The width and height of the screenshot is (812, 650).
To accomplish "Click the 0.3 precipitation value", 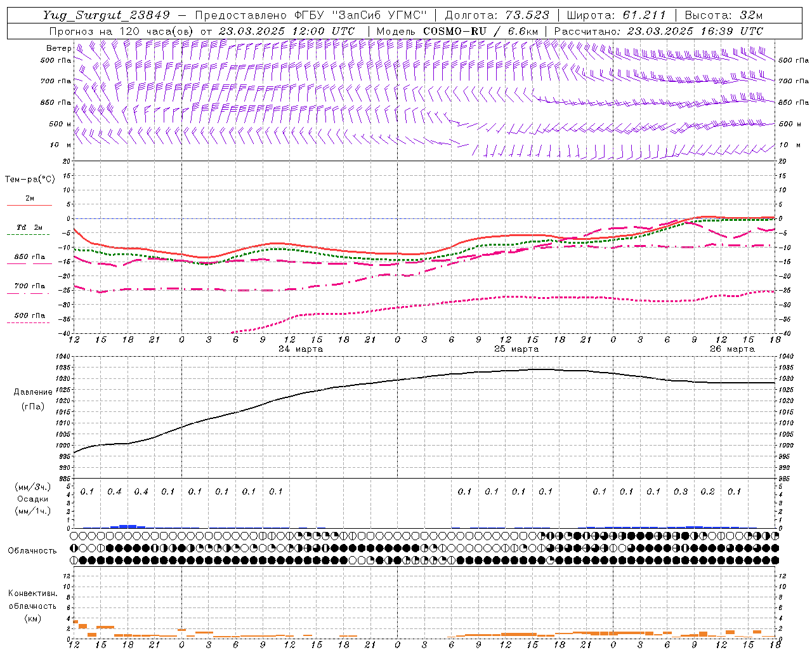I will [681, 491].
